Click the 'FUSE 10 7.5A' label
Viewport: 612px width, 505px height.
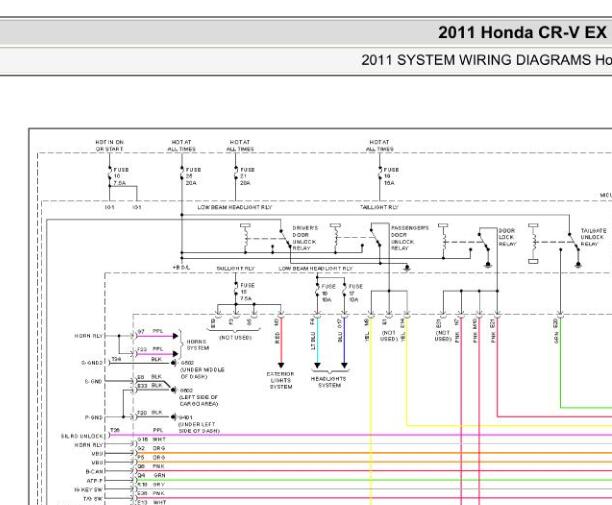click(121, 176)
